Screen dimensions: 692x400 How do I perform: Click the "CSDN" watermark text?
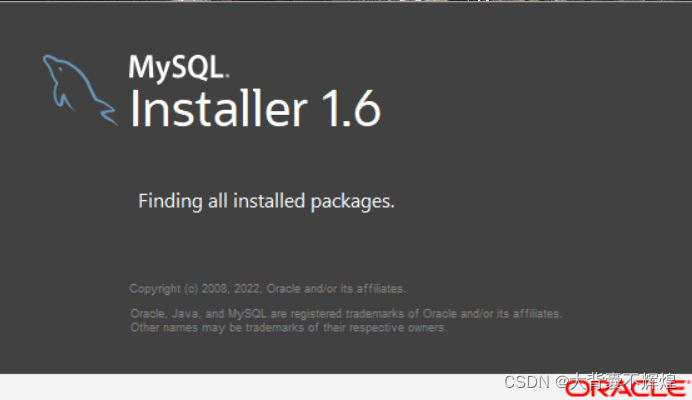coord(527,382)
